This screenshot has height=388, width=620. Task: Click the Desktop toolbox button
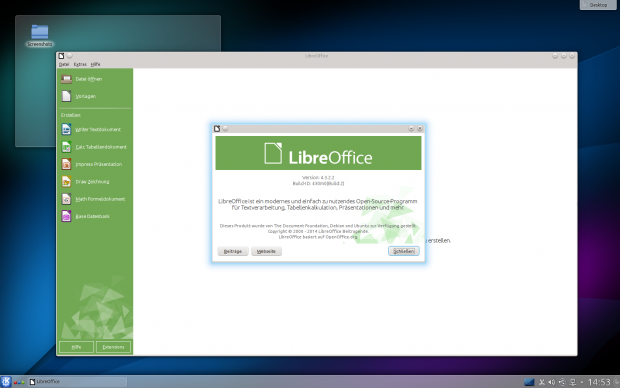coord(598,5)
